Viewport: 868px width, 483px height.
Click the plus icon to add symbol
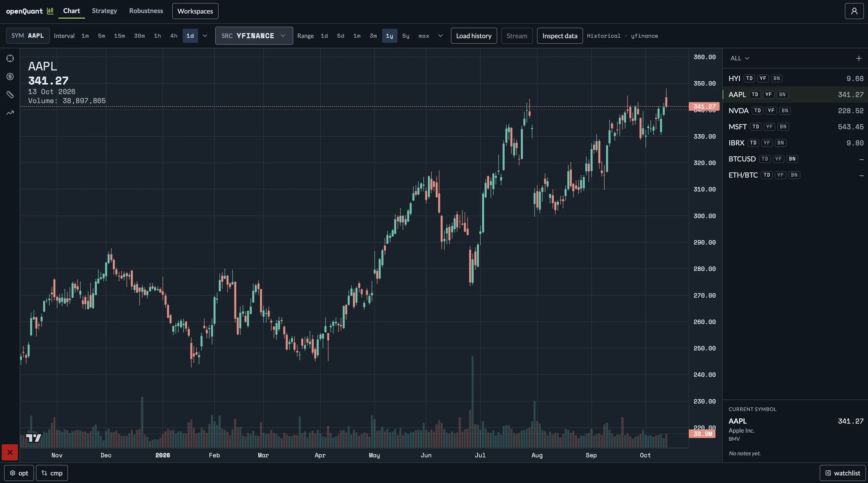point(859,58)
